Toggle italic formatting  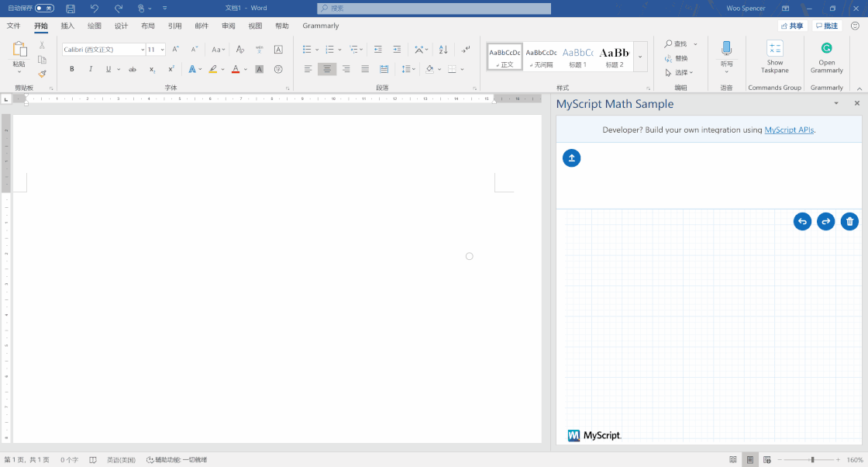click(91, 69)
